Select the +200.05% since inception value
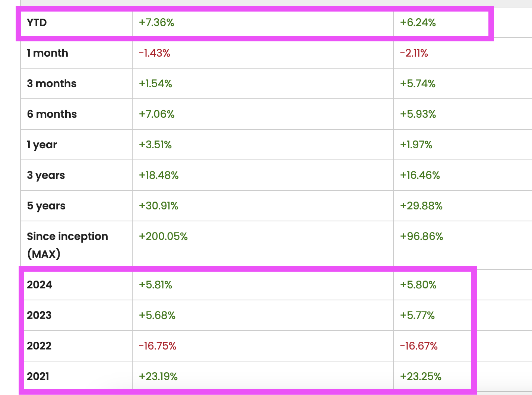Viewport: 532px width, 395px height. pyautogui.click(x=163, y=237)
